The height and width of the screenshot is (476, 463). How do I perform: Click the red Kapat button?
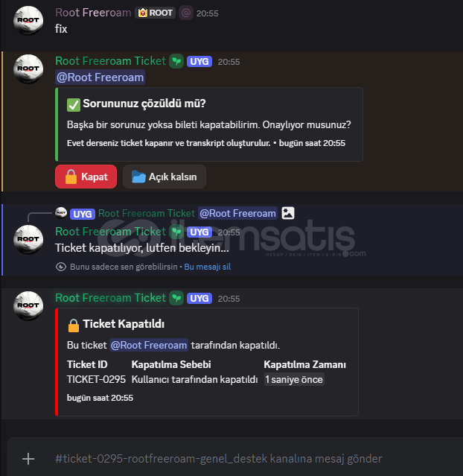pos(86,177)
